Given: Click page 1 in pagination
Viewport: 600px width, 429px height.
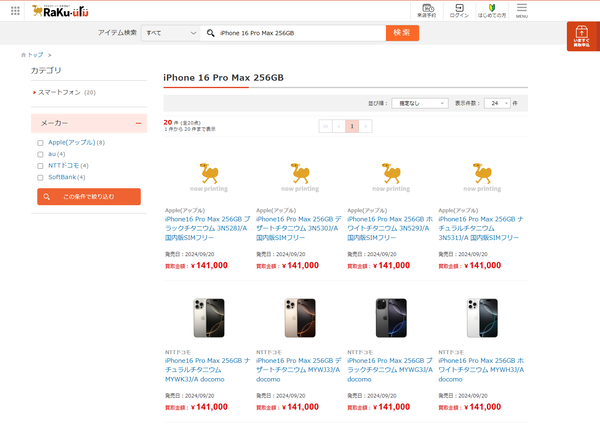Looking at the screenshot, I should click(x=352, y=126).
